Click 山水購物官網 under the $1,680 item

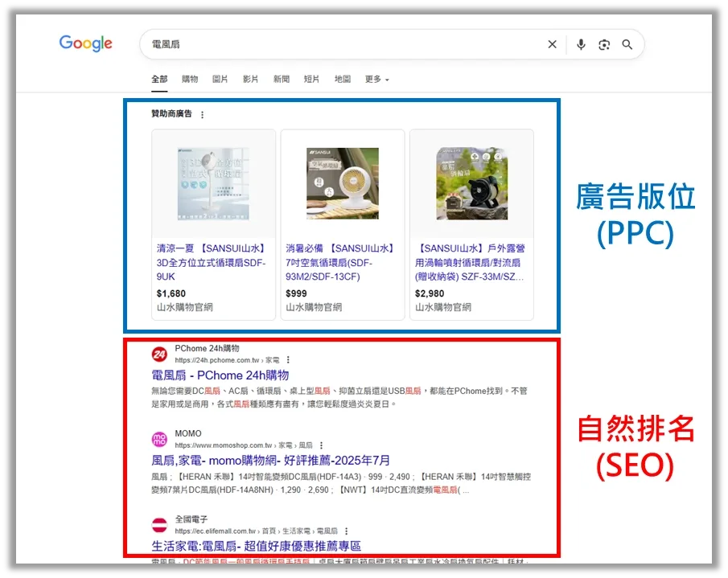click(x=185, y=307)
